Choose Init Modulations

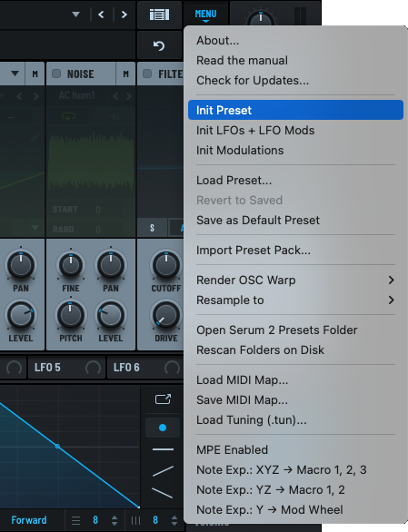295,150
